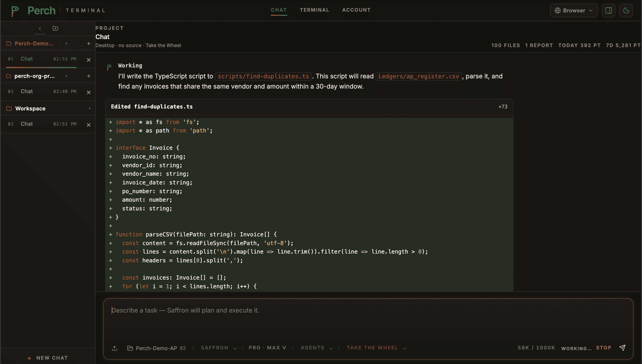Switch to the CHAT tab

[279, 10]
